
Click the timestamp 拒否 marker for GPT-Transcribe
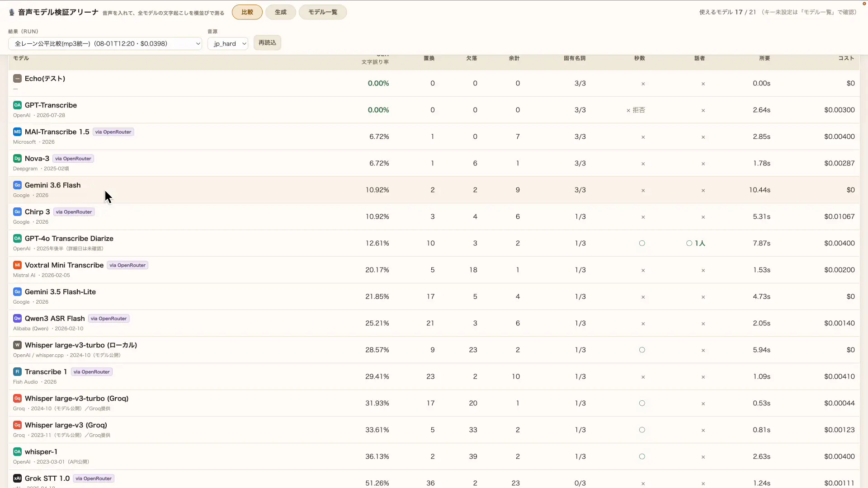636,110
